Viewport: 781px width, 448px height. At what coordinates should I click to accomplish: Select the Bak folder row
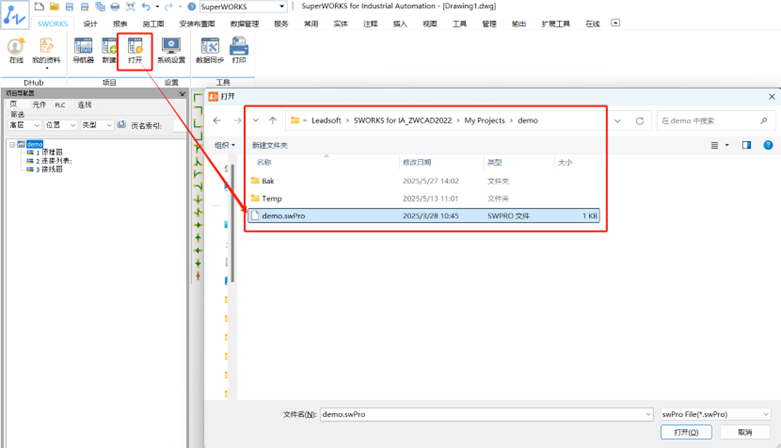[424, 181]
